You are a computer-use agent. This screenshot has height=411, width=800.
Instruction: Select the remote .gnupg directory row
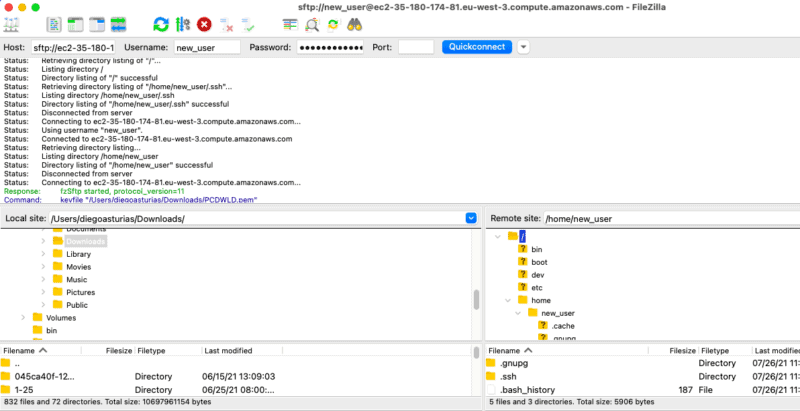[x=642, y=364]
